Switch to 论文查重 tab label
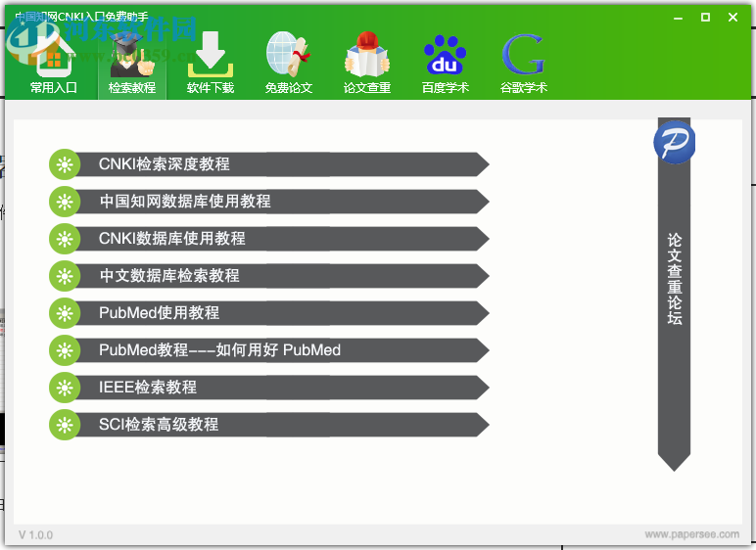This screenshot has width=756, height=550. (x=367, y=88)
